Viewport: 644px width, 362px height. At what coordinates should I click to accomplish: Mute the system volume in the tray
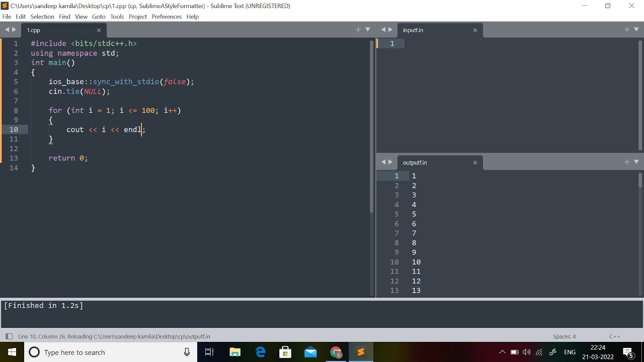tap(526, 352)
